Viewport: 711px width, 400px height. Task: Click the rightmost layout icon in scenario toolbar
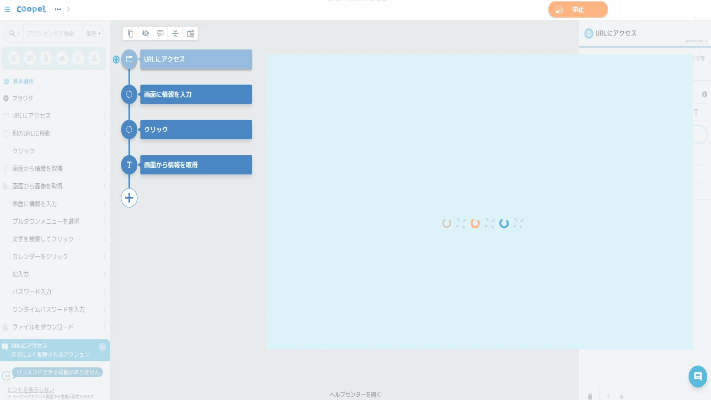[x=190, y=34]
